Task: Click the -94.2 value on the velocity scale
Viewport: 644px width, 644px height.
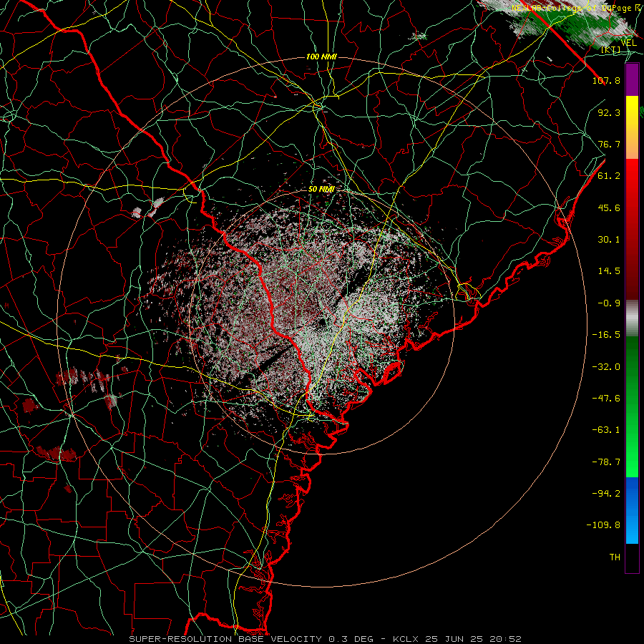Action: click(x=606, y=494)
